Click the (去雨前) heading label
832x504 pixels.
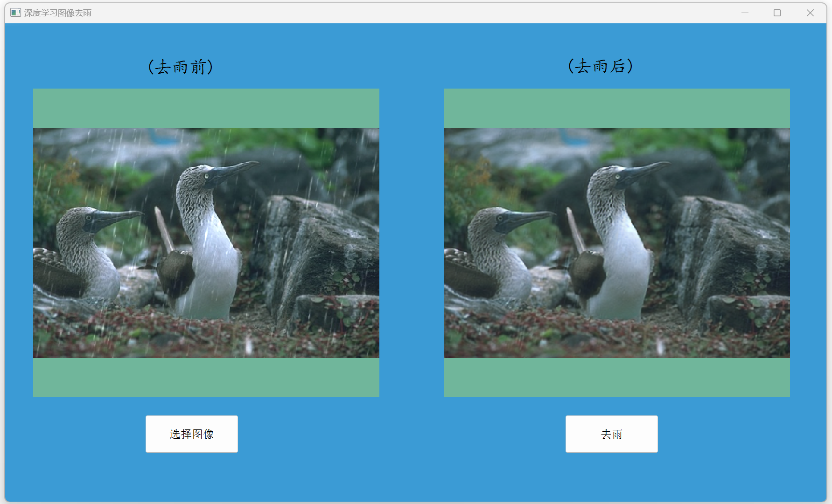[181, 67]
